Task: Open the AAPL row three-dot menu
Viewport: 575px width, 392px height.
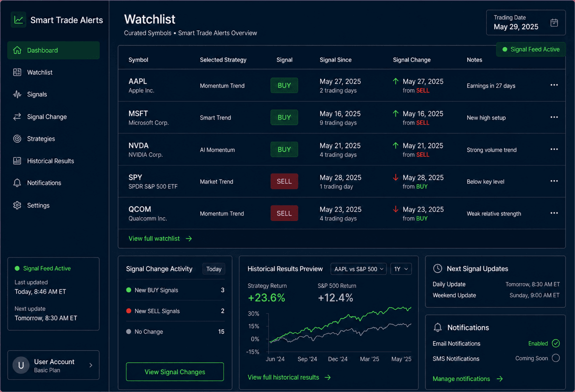Action: pos(554,85)
